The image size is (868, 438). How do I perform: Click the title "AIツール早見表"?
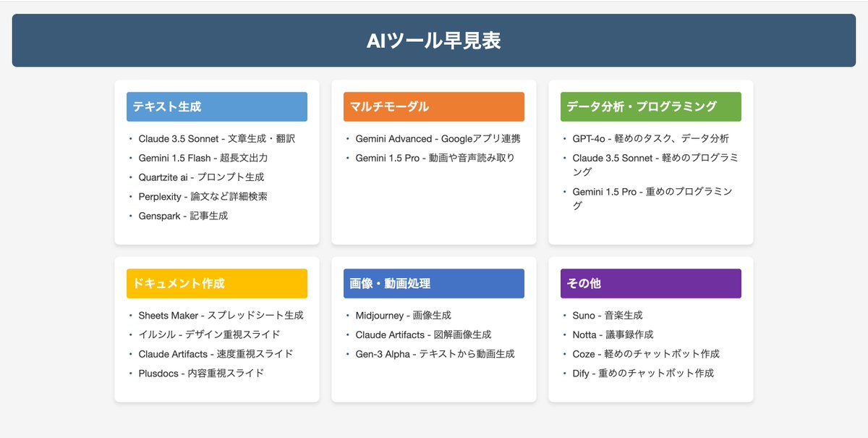pyautogui.click(x=433, y=41)
